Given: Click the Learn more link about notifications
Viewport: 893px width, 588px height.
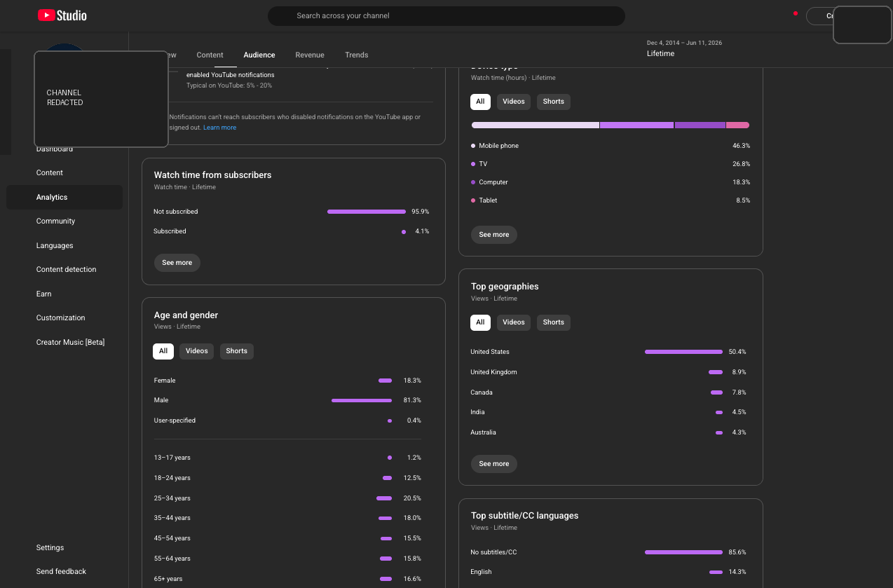Looking at the screenshot, I should tap(219, 128).
